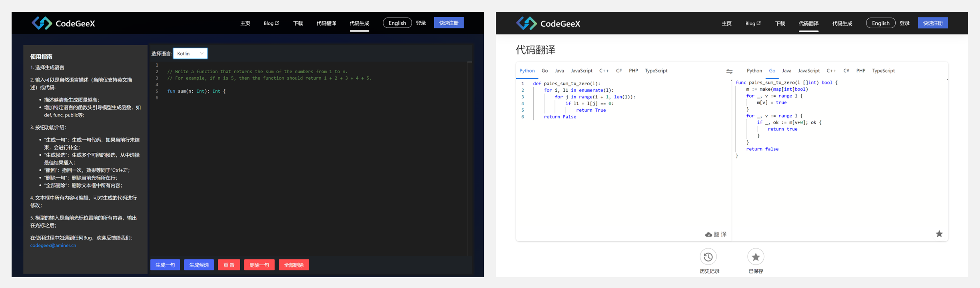980x288 pixels.
Task: Select target Java tab
Action: tap(786, 71)
